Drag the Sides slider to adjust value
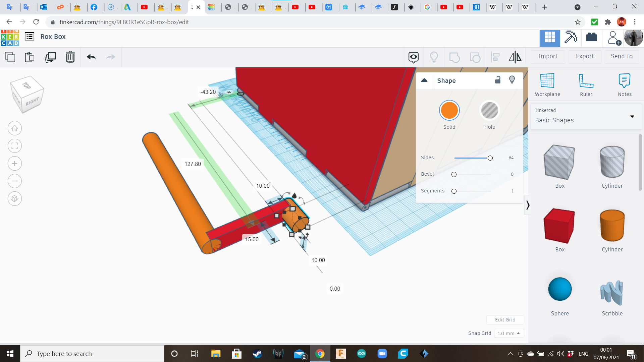The height and width of the screenshot is (362, 644). (490, 158)
